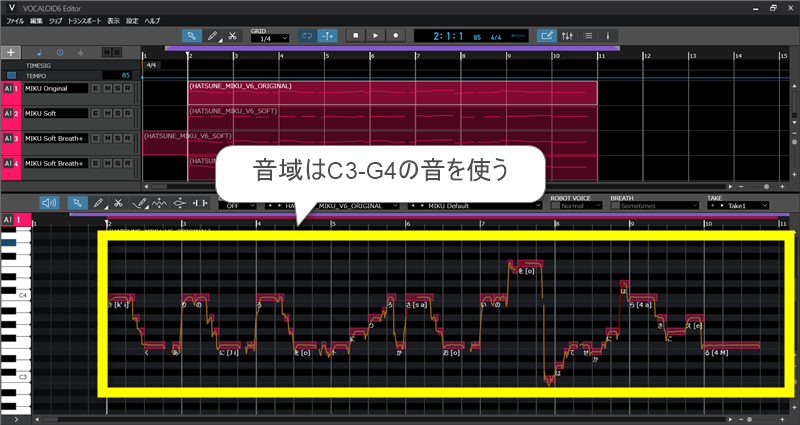This screenshot has height=425, width=800.
Task: Open the ファイル menu
Action: pos(15,21)
